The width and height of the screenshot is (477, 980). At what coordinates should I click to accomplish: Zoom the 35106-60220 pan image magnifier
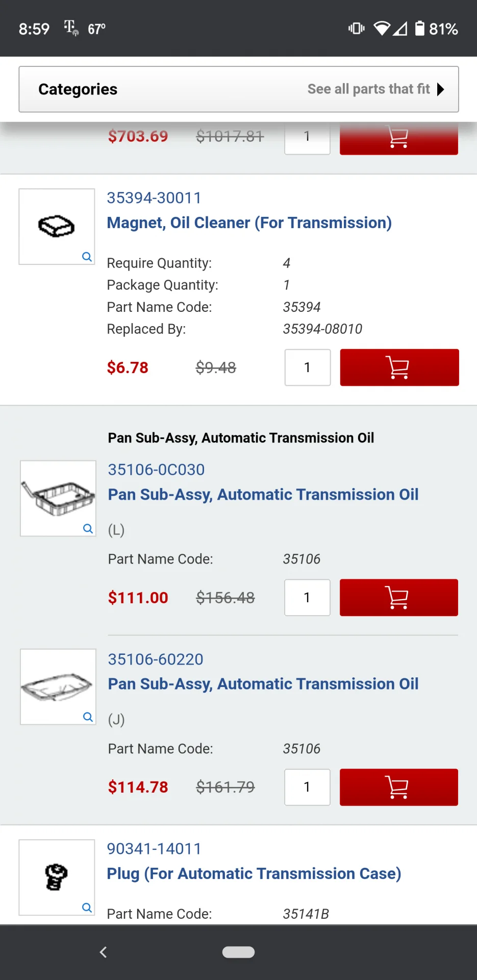[x=88, y=717]
